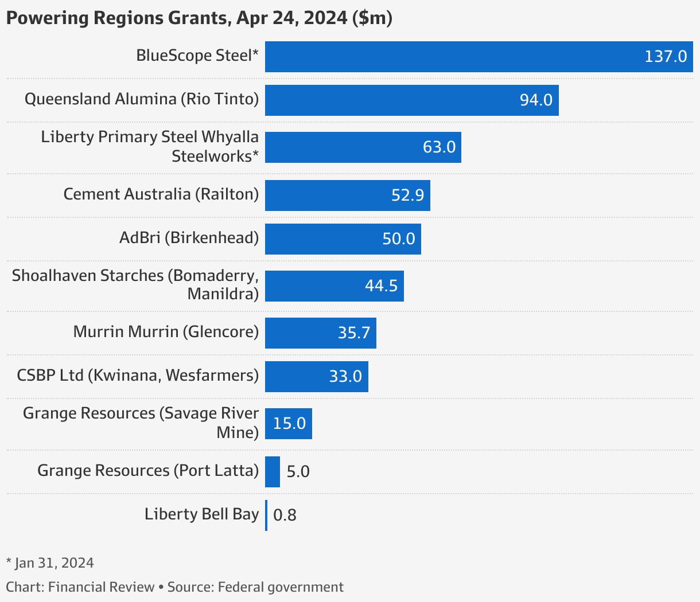
Task: Select the CSBP Ltd (Kwinana, Wesfarmers) bar
Action: click(316, 376)
